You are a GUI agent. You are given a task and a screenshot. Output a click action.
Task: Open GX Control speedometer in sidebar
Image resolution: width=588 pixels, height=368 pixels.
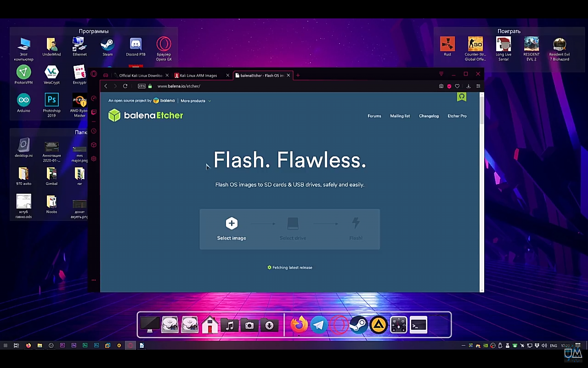click(x=94, y=98)
